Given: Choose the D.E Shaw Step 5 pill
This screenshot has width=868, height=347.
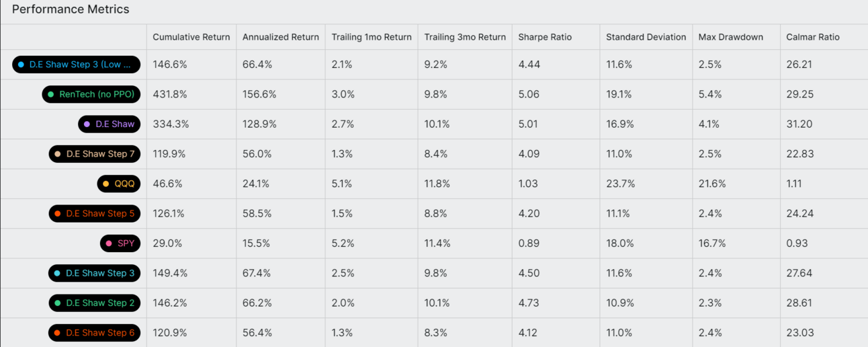Looking at the screenshot, I should [x=95, y=214].
